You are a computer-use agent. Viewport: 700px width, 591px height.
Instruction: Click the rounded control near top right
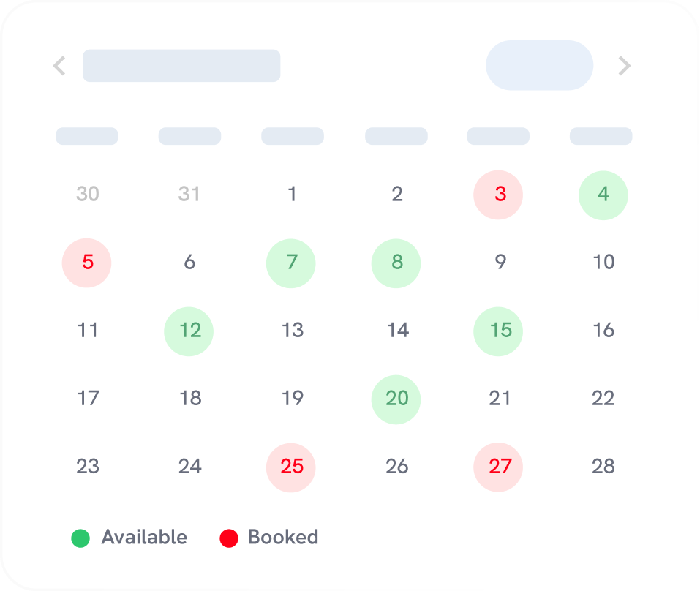[539, 65]
